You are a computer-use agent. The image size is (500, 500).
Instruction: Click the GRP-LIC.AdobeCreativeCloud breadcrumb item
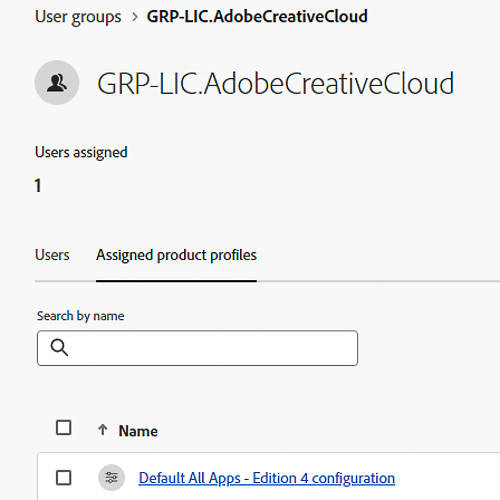[x=257, y=16]
